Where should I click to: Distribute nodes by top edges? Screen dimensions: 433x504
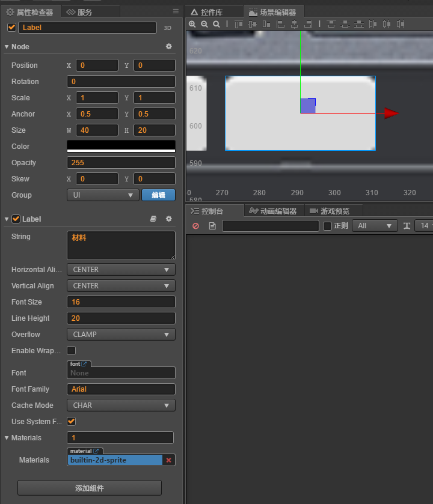tap(331, 24)
